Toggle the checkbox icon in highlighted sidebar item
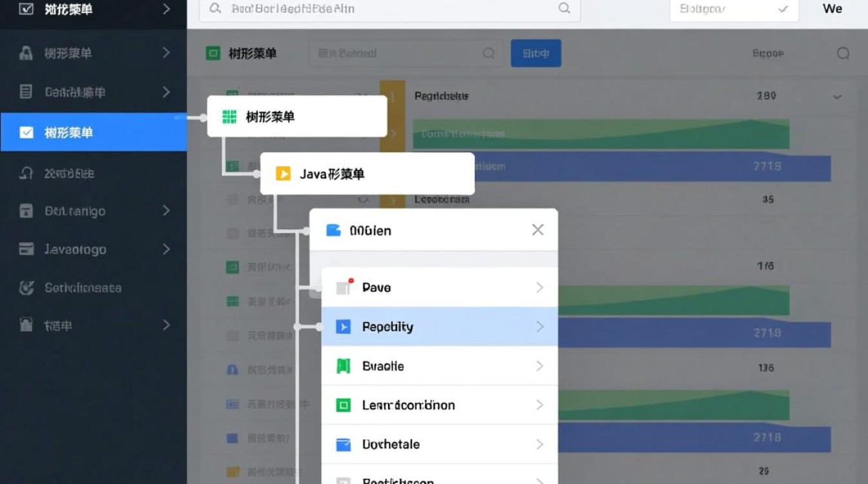The width and height of the screenshot is (868, 484). [x=26, y=132]
